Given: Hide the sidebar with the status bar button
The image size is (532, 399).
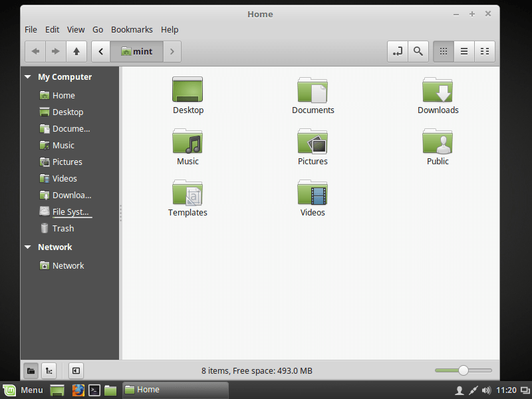Looking at the screenshot, I should click(x=76, y=370).
